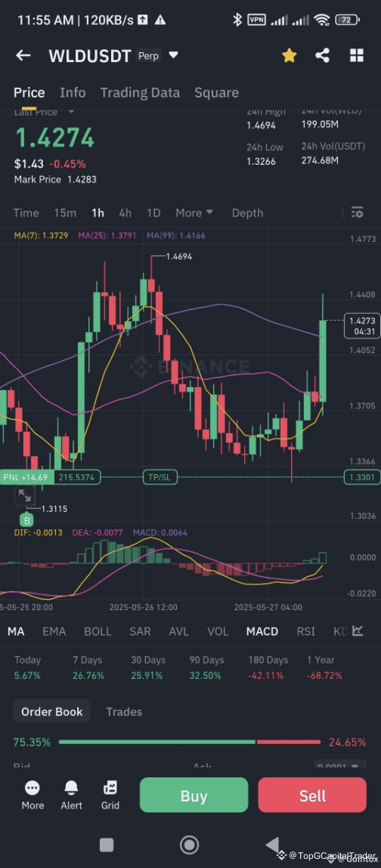Select the Order Book tab
This screenshot has width=381, height=868.
click(x=51, y=712)
